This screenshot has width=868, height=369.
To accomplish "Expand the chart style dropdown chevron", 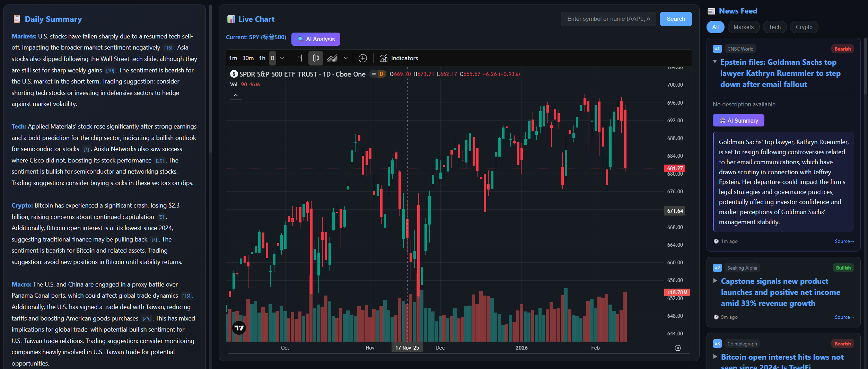I will pos(345,58).
